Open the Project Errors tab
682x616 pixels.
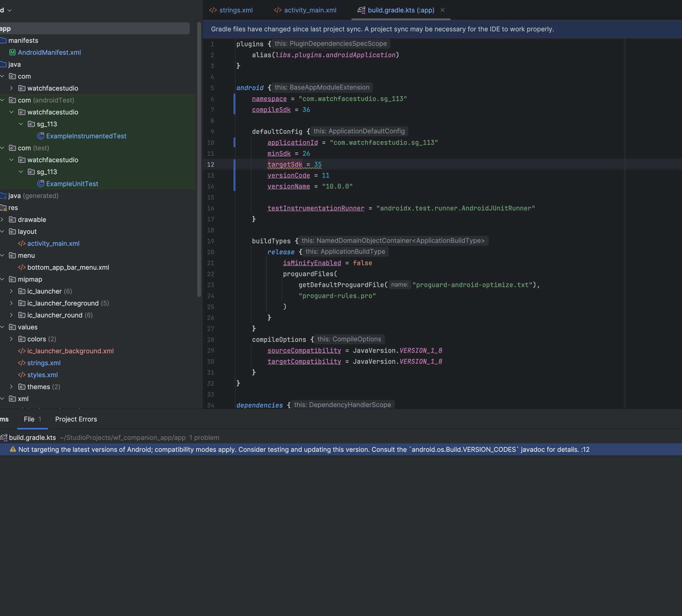76,419
